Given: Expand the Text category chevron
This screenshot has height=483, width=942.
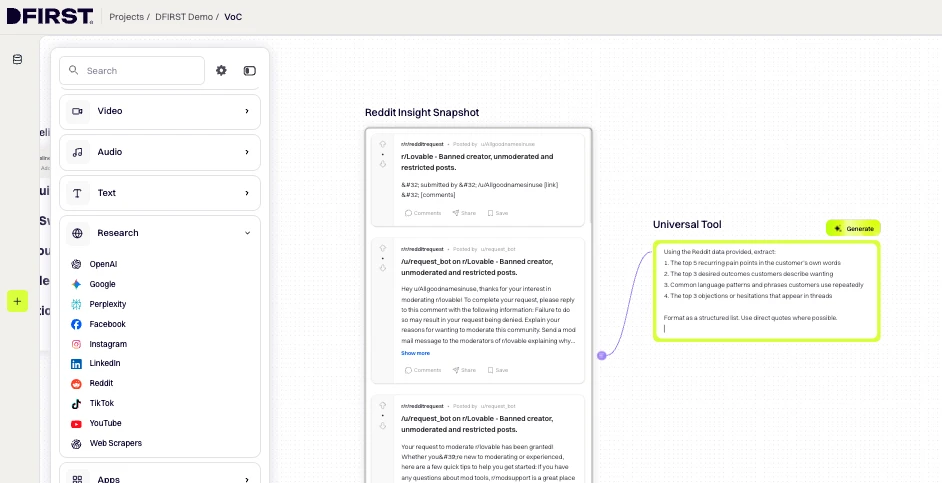Looking at the screenshot, I should pos(247,193).
